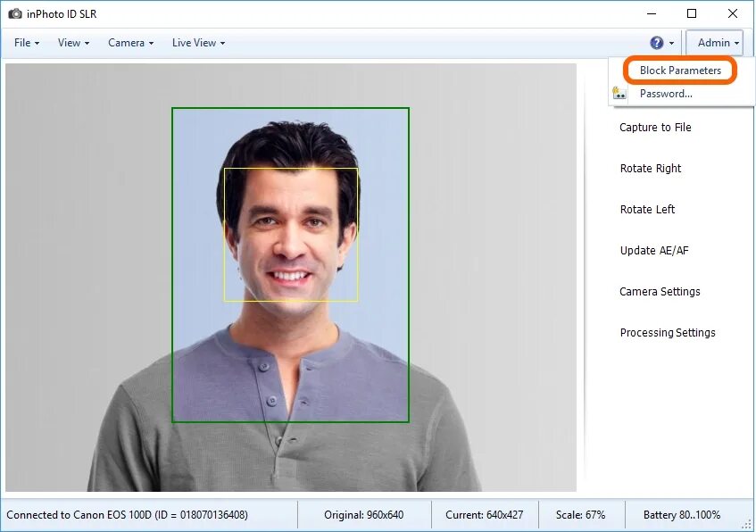The width and height of the screenshot is (756, 532).
Task: Click the Current: 640x427 status entry
Action: [x=484, y=515]
